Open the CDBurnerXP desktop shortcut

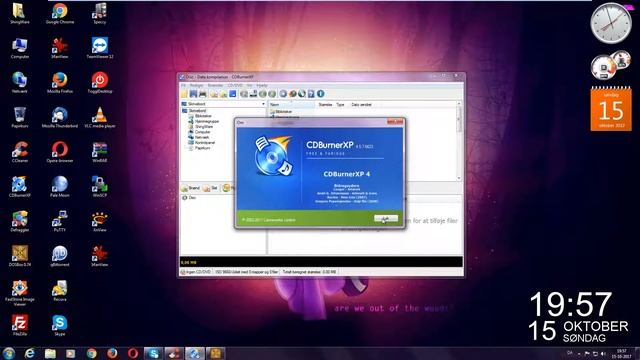tap(20, 187)
